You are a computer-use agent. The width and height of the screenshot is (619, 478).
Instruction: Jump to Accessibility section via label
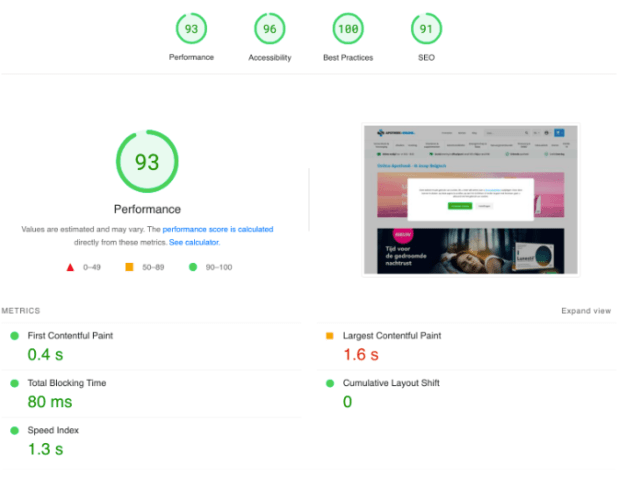tap(269, 58)
